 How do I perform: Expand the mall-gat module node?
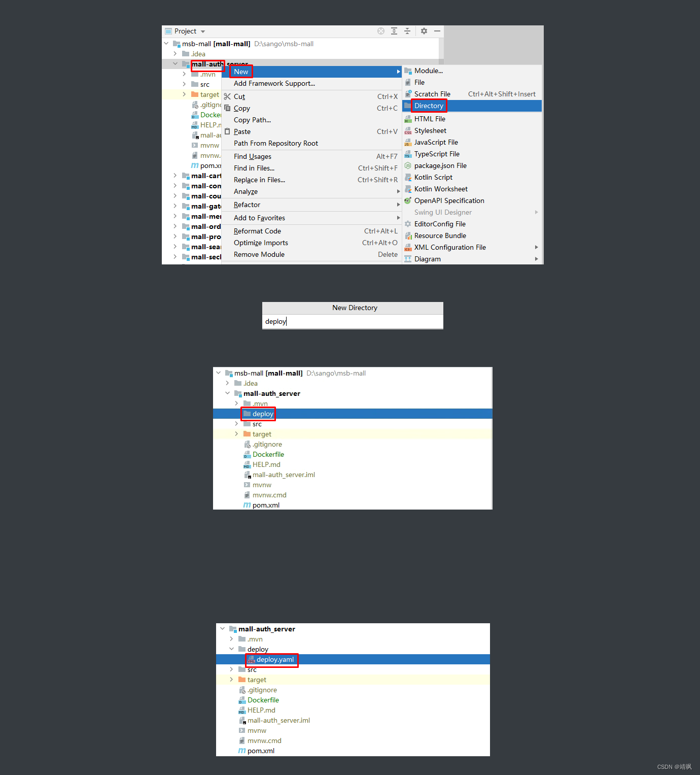click(x=175, y=206)
